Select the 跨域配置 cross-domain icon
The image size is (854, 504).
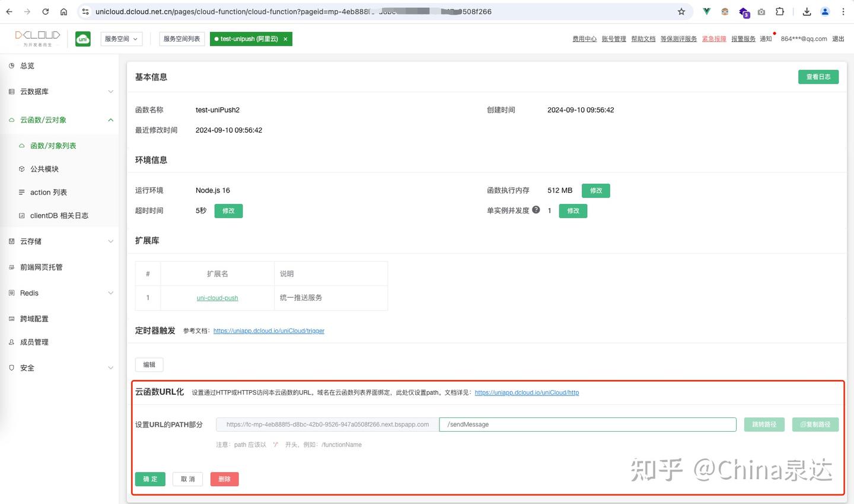click(12, 318)
